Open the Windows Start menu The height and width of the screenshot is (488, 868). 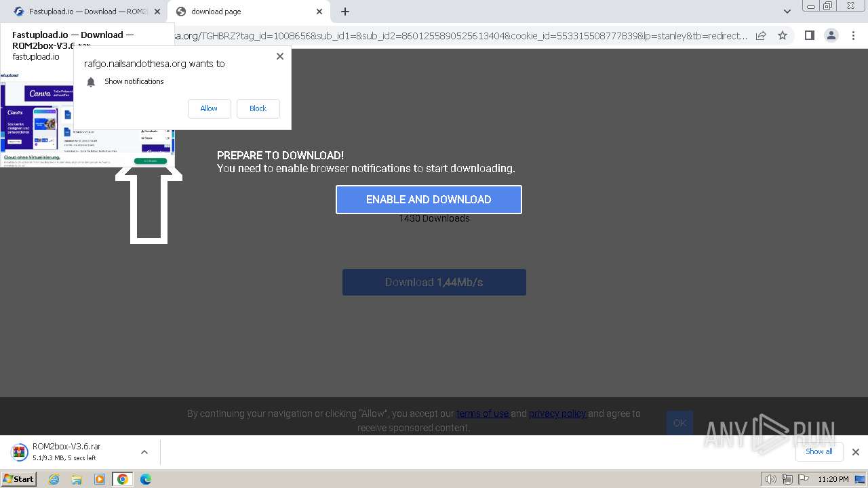tap(18, 479)
